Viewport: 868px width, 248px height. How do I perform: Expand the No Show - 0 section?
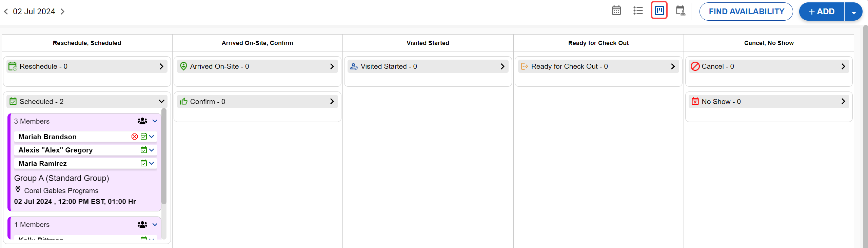pyautogui.click(x=843, y=101)
